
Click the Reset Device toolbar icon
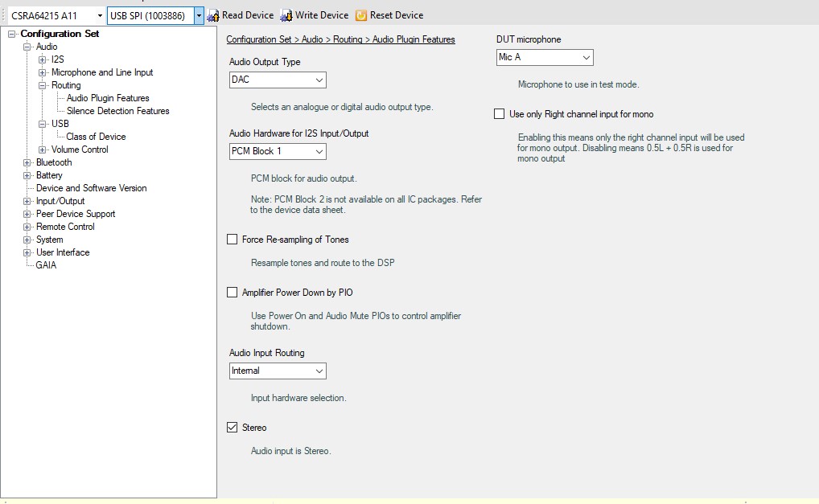[361, 15]
